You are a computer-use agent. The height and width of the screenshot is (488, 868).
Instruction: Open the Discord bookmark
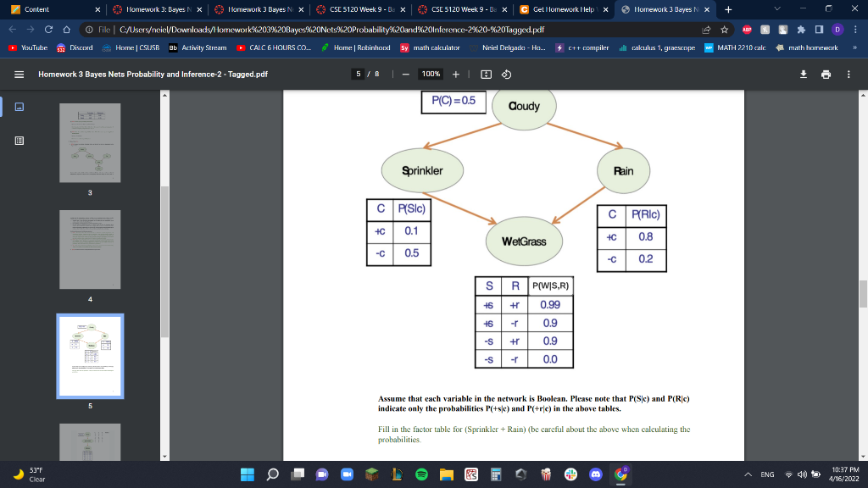[x=75, y=47]
